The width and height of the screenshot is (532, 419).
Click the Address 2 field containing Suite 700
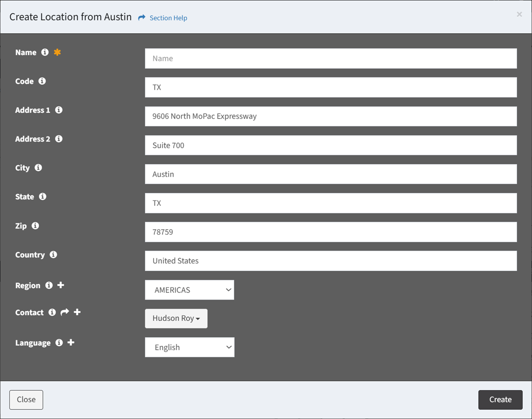tap(331, 145)
